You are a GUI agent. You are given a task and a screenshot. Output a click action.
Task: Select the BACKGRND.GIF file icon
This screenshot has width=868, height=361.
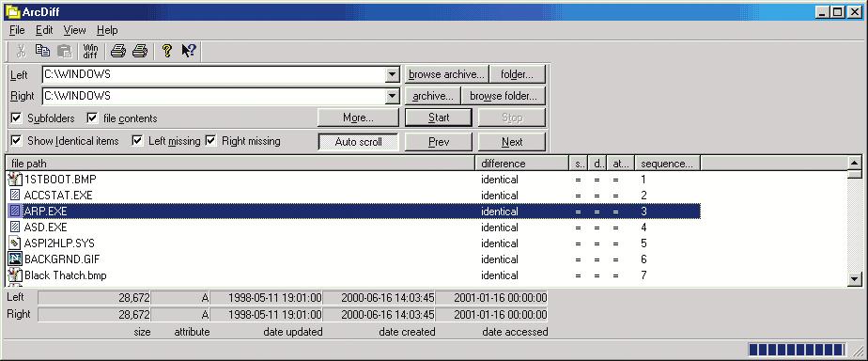pos(15,259)
